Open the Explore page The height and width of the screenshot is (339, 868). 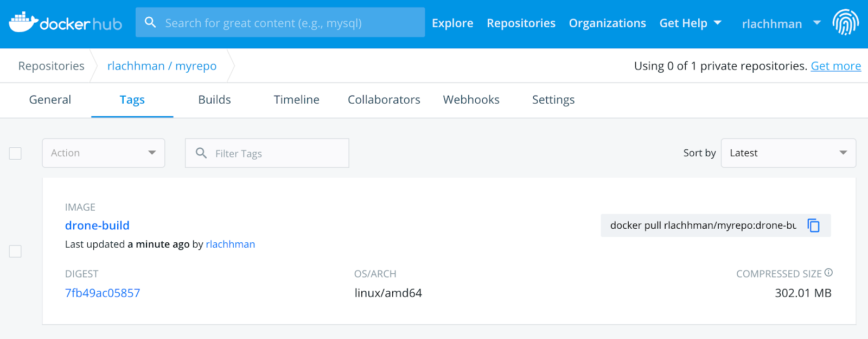(452, 23)
